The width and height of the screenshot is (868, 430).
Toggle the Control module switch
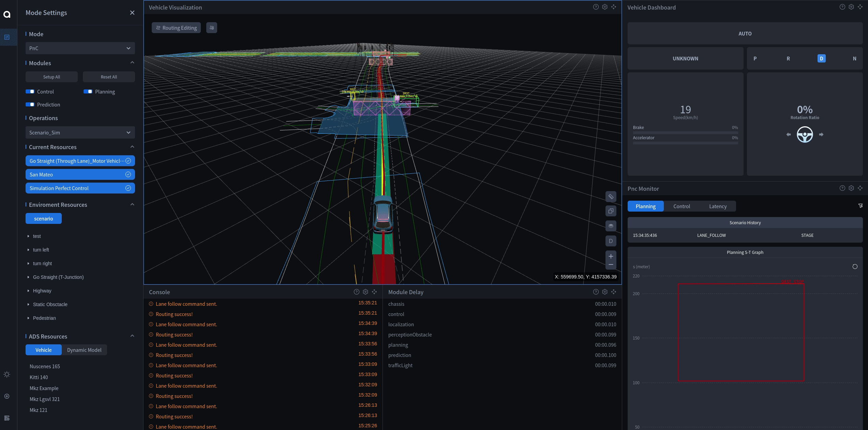[x=30, y=91]
